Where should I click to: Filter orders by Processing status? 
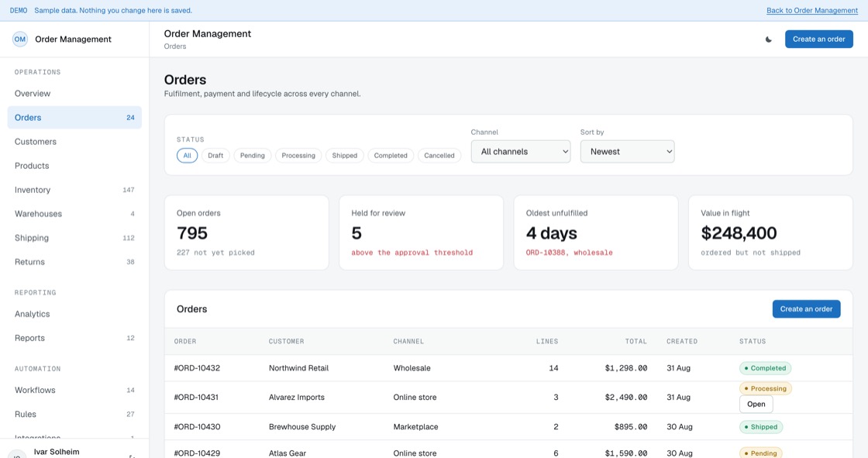(x=298, y=156)
